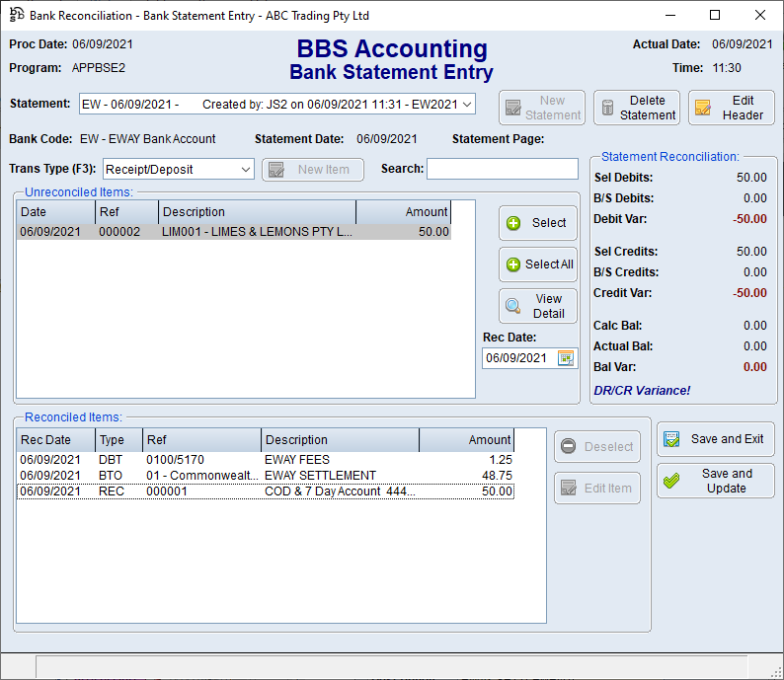Click the green plus Select icon

513,223
